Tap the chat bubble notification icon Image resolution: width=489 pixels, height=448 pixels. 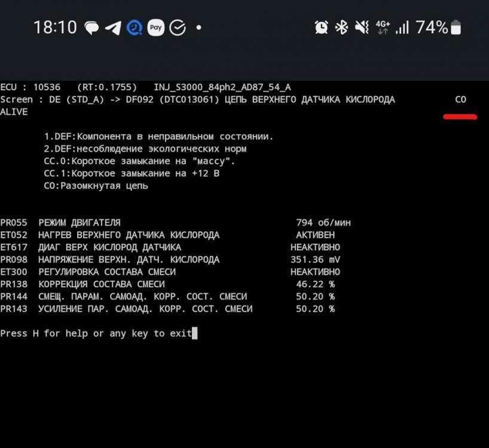pyautogui.click(x=91, y=27)
